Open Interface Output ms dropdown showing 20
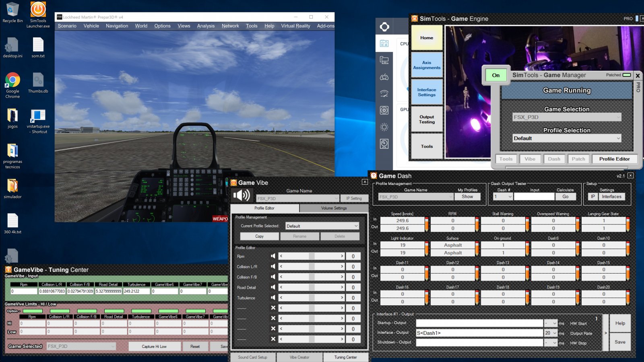644x362 pixels. 551,333
